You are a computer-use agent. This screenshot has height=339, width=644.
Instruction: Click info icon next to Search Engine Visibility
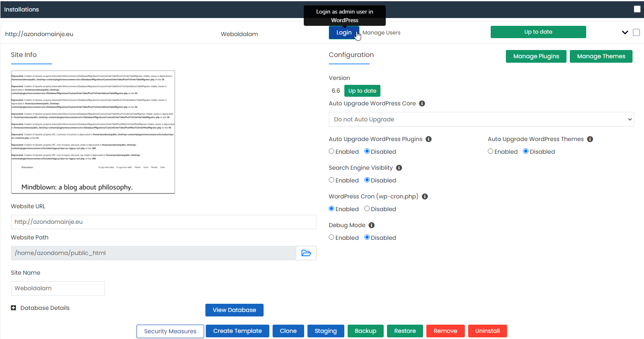point(399,168)
